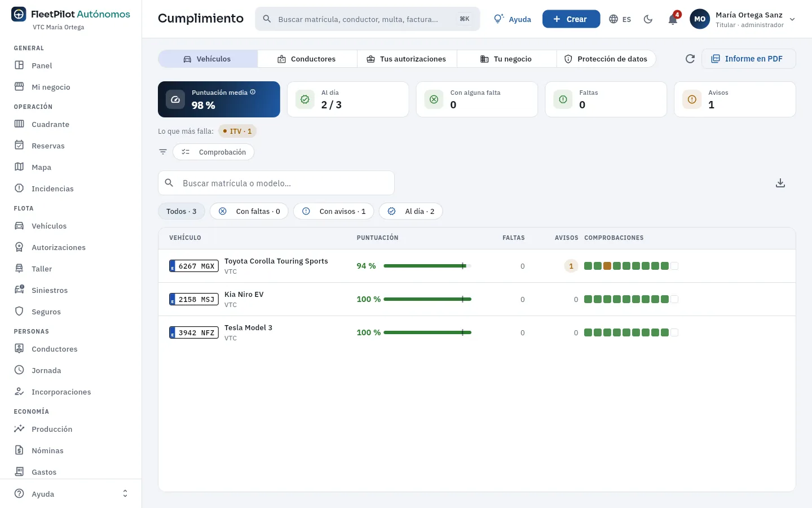Click the orange check square for Toyota Corolla

click(607, 266)
